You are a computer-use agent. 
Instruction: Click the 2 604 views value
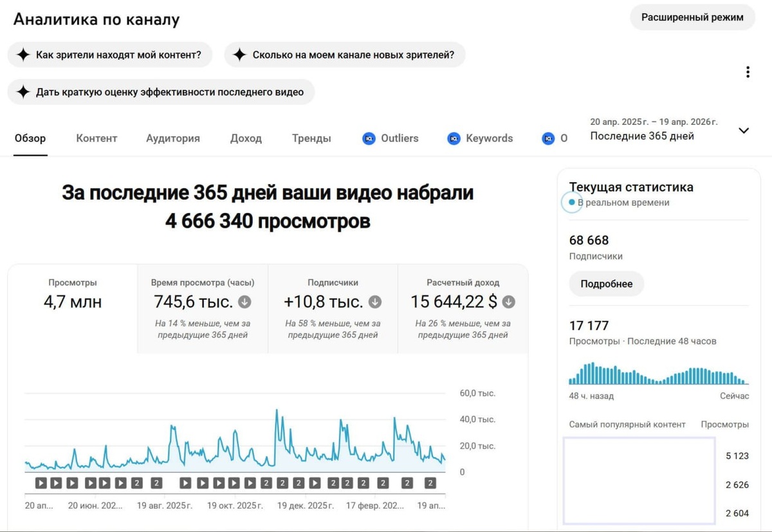[x=737, y=513]
